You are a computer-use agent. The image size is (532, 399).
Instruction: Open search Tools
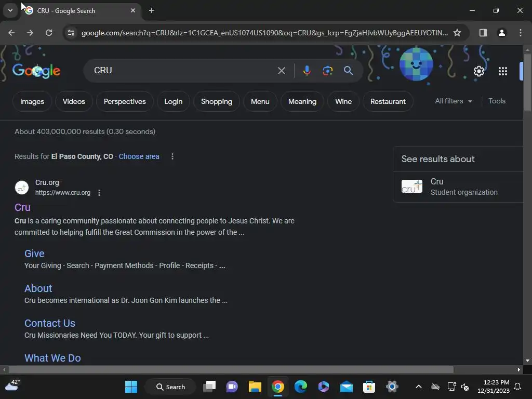[497, 101]
